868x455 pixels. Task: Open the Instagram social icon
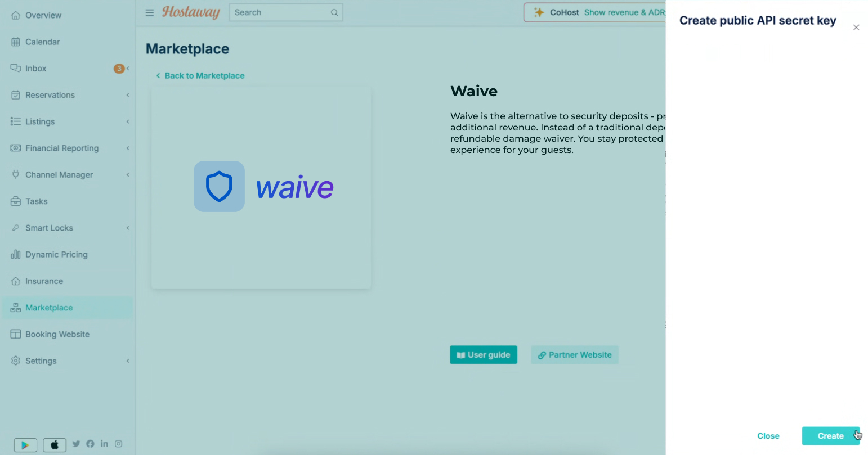pyautogui.click(x=118, y=444)
